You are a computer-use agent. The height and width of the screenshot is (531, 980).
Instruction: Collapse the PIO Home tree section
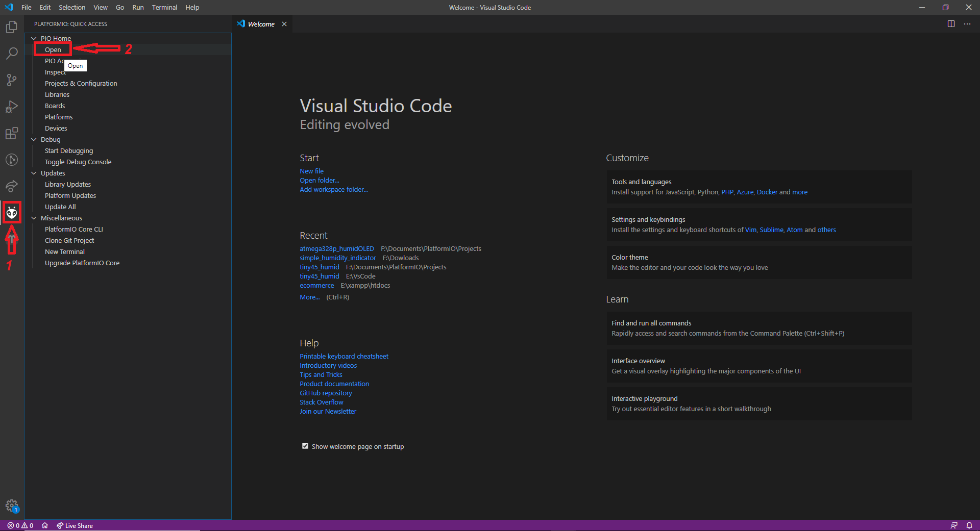pyautogui.click(x=34, y=39)
